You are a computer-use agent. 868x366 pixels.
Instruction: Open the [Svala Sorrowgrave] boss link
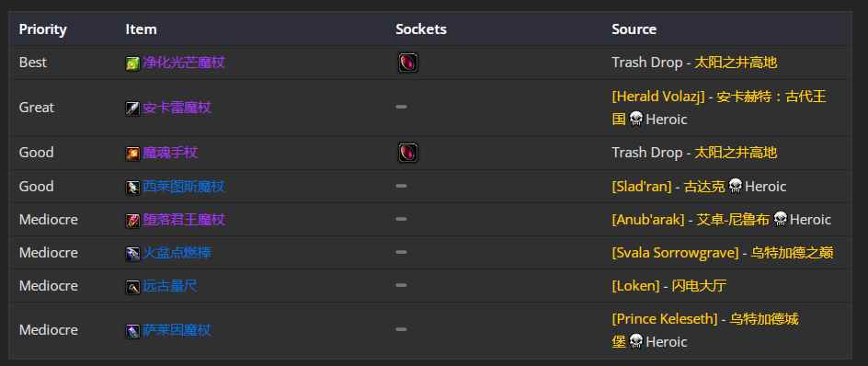pos(675,253)
